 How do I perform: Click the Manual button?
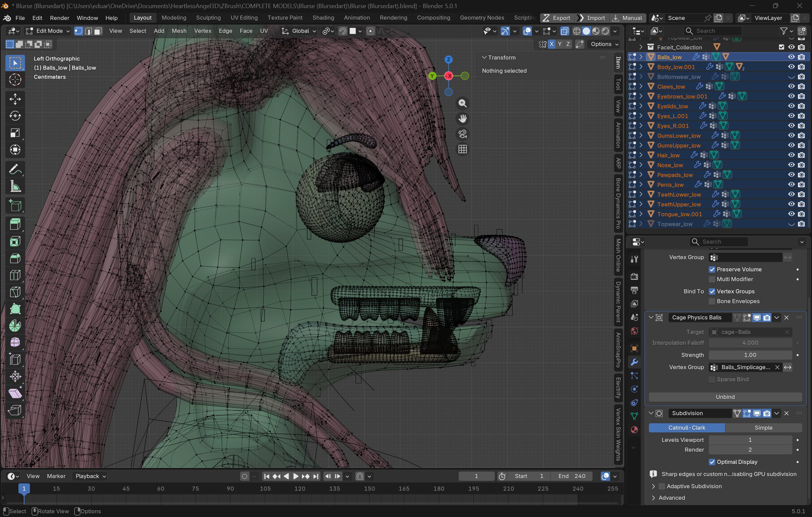(627, 18)
